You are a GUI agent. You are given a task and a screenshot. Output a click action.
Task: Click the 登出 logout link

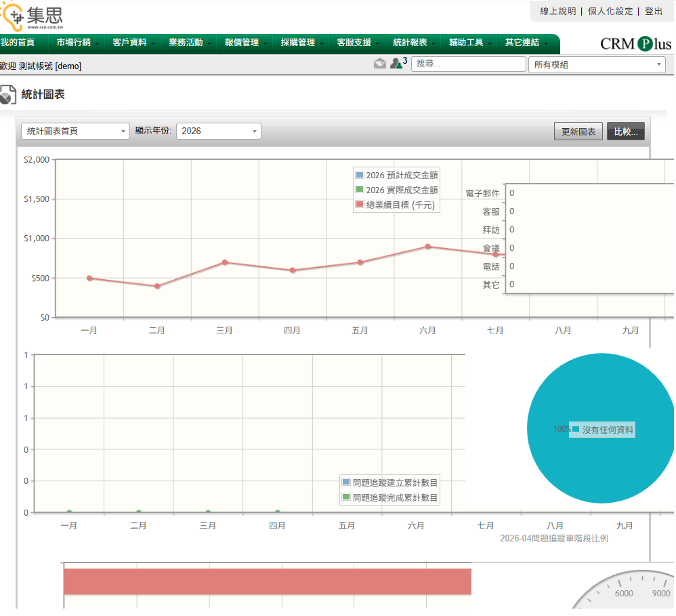tap(654, 12)
